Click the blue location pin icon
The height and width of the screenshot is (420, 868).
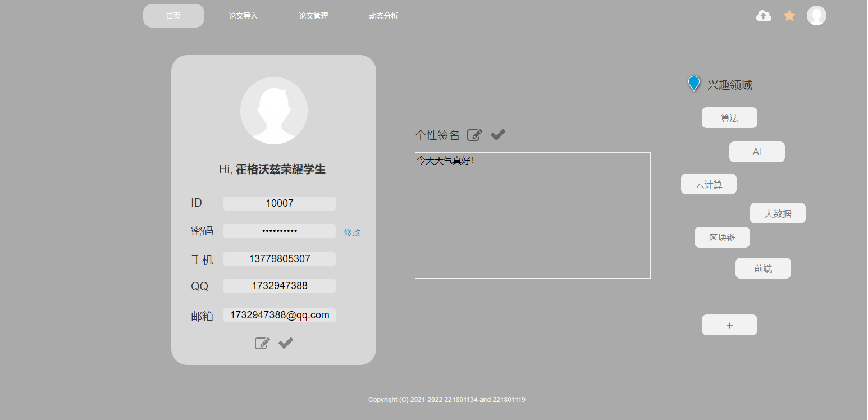pyautogui.click(x=694, y=84)
